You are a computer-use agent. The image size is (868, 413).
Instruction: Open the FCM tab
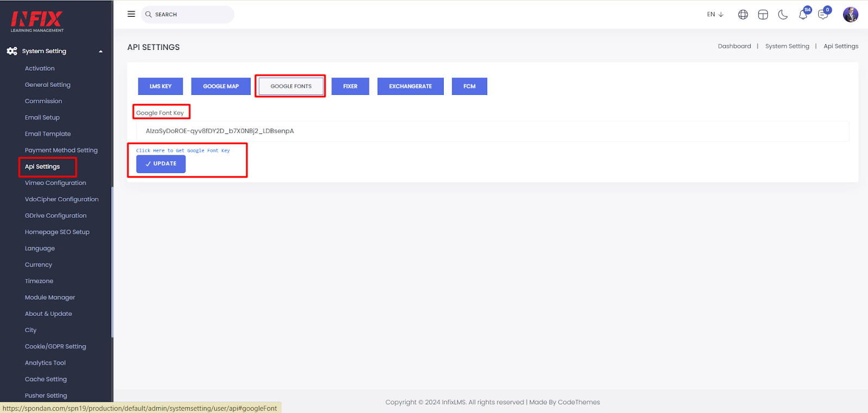click(x=469, y=86)
